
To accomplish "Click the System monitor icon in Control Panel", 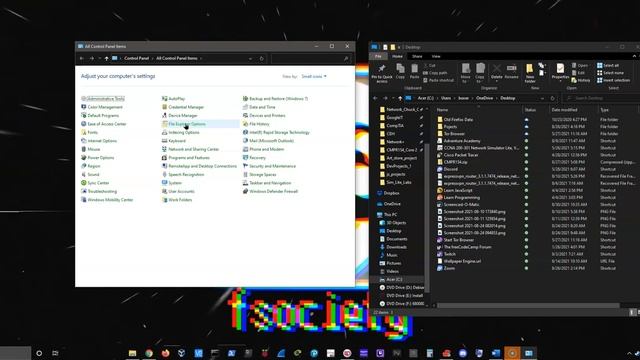I will pyautogui.click(x=164, y=183).
